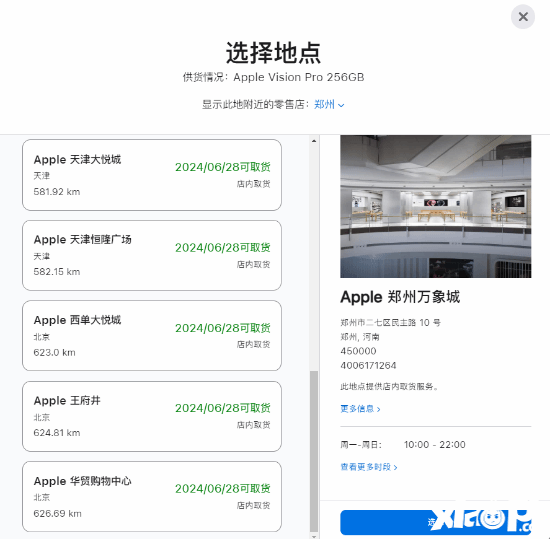Open the 更多信息 link
Viewport: 550px width, 539px height.
(360, 409)
